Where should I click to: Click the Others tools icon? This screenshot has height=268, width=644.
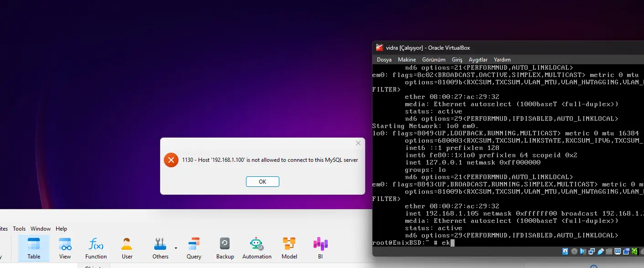click(x=160, y=248)
